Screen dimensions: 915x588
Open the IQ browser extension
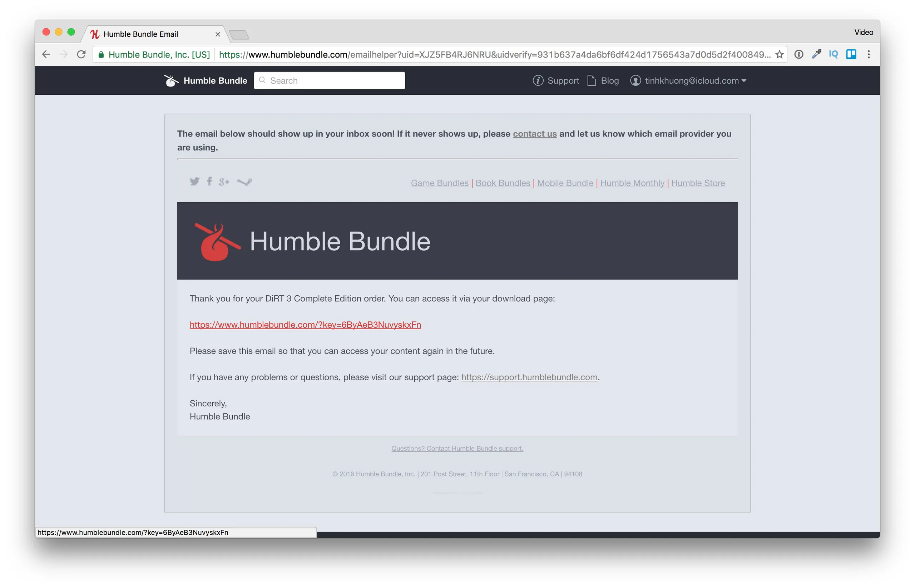click(x=833, y=54)
